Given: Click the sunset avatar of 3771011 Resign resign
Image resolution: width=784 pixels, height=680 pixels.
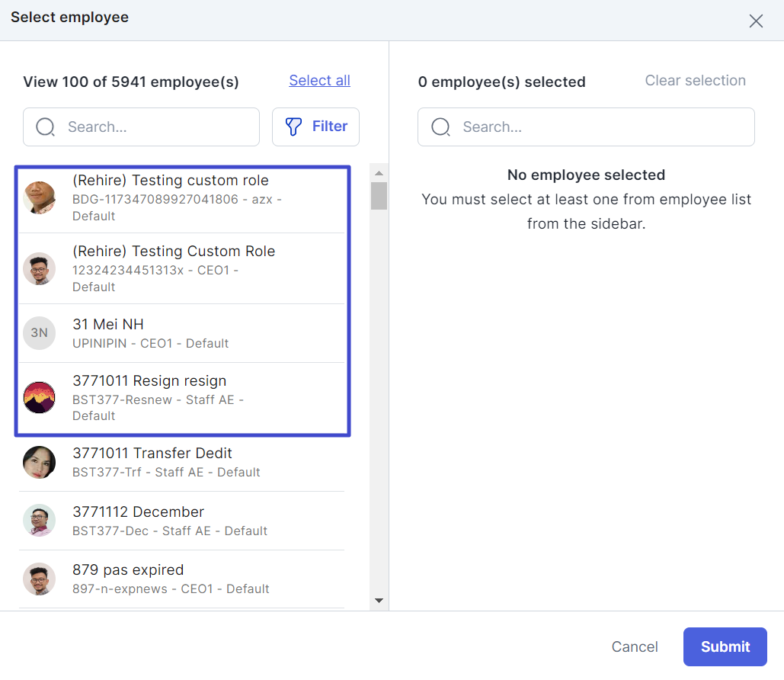Looking at the screenshot, I should coord(39,397).
